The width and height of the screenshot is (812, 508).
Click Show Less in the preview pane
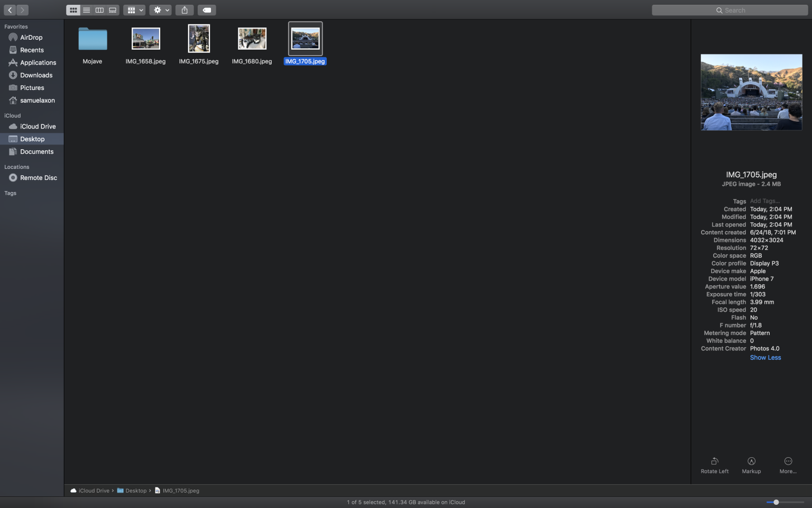[765, 357]
